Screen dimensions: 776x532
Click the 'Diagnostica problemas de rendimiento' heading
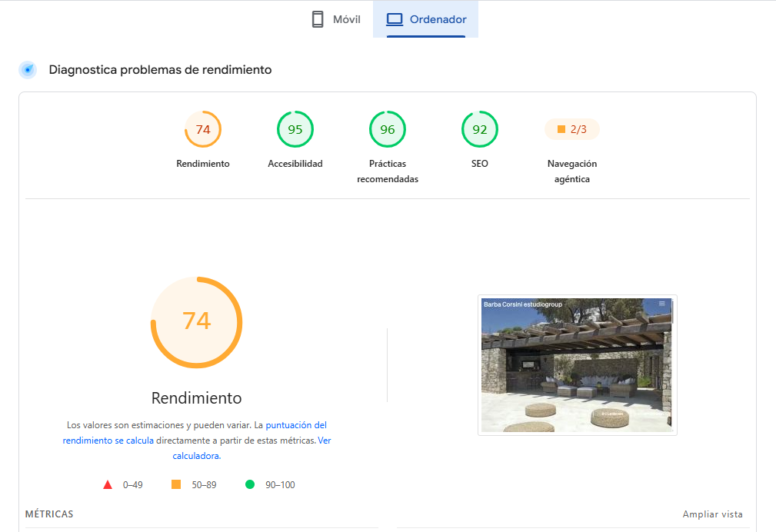[160, 70]
